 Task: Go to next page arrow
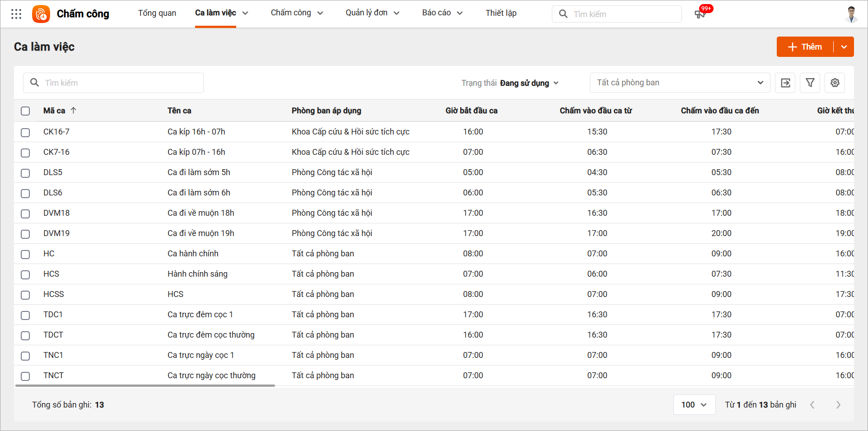click(838, 405)
